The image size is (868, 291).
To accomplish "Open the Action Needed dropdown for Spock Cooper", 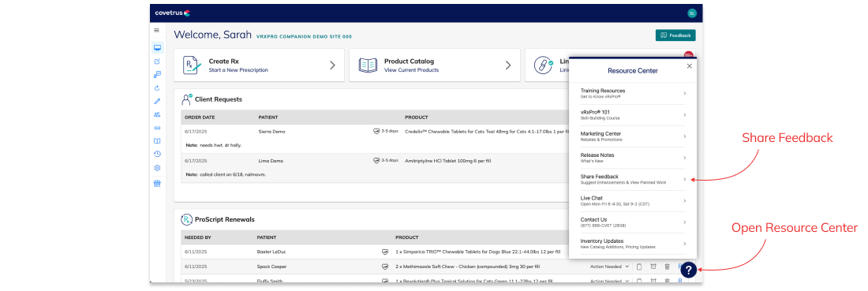I will 609,267.
